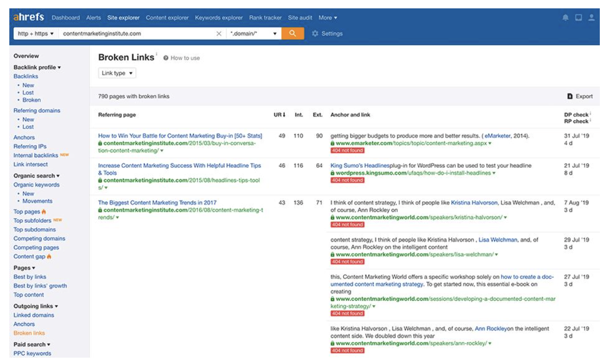
Task: Sort by the Ext. column header
Action: pos(317,115)
